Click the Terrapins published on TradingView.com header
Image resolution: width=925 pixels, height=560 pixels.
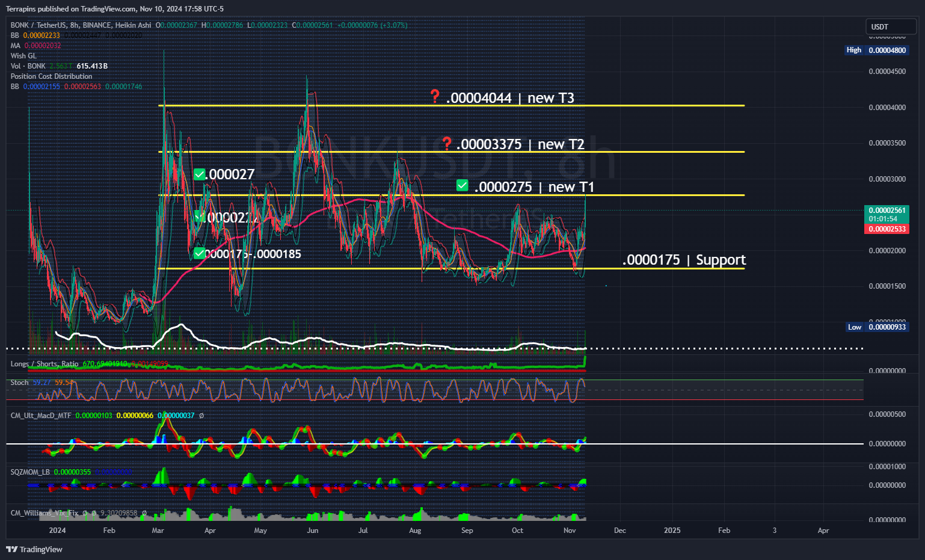pyautogui.click(x=115, y=8)
